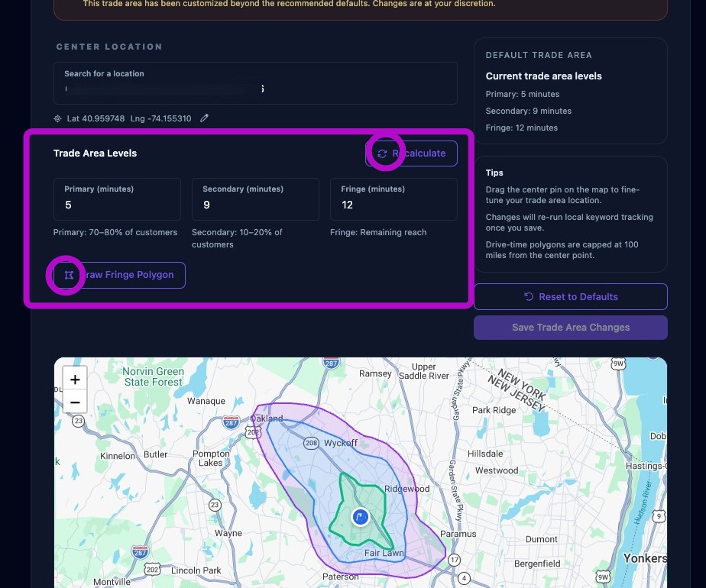
Task: Click Save Trade Area Changes button
Action: pyautogui.click(x=571, y=328)
